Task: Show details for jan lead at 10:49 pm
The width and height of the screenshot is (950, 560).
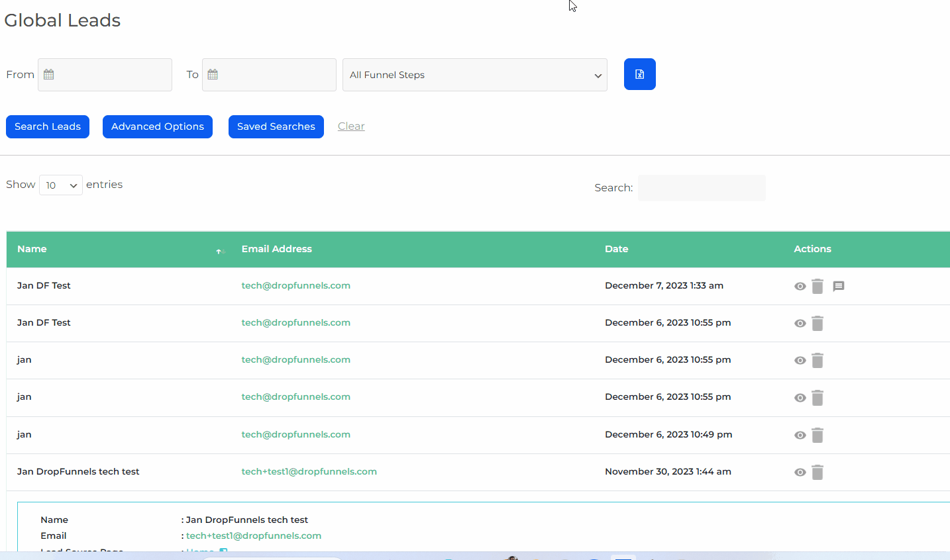Action: pyautogui.click(x=800, y=435)
